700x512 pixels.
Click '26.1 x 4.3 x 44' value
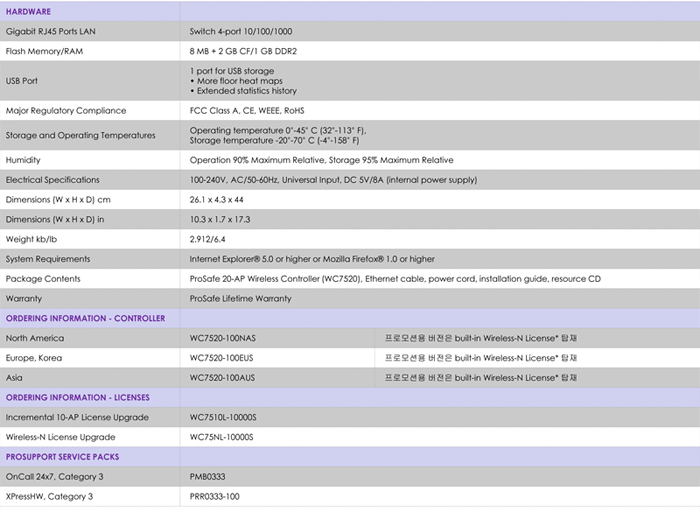217,200
